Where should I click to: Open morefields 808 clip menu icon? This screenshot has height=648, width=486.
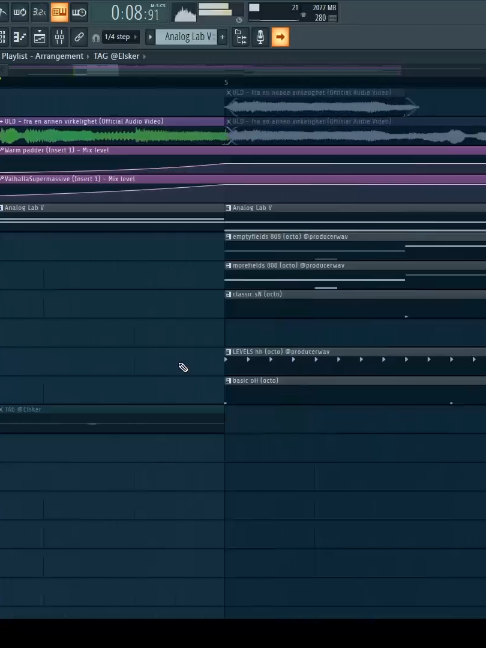pyautogui.click(x=228, y=266)
